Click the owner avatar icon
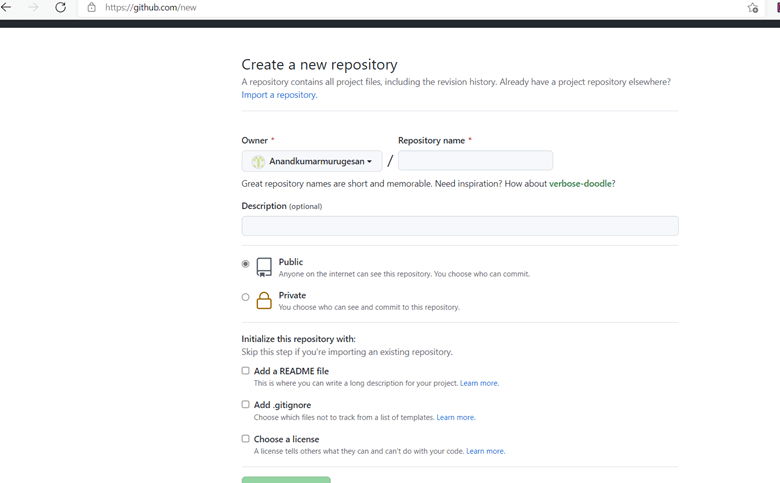The height and width of the screenshot is (483, 780). click(258, 162)
